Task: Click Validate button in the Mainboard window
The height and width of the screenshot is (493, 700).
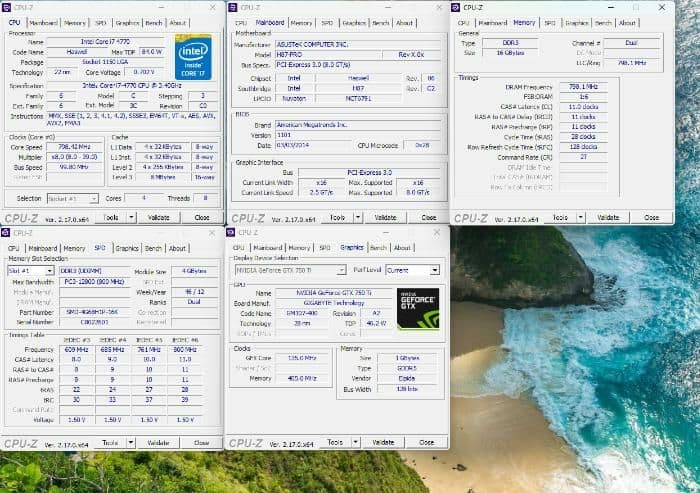Action: (x=385, y=217)
